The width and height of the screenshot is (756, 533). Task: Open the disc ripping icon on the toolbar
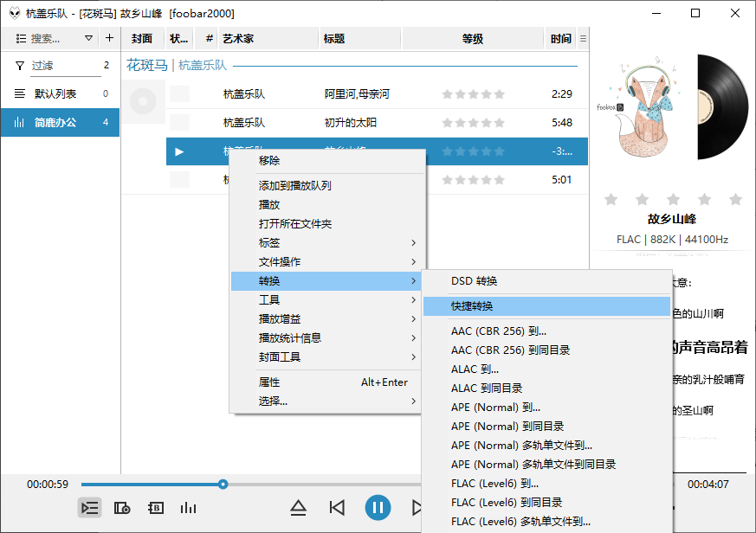pos(122,509)
